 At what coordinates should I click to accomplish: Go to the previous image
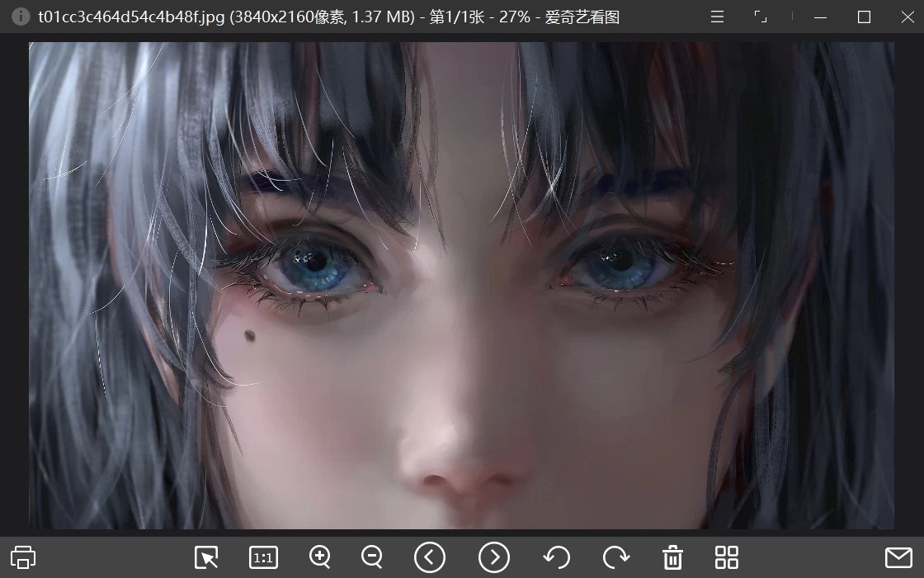(430, 557)
